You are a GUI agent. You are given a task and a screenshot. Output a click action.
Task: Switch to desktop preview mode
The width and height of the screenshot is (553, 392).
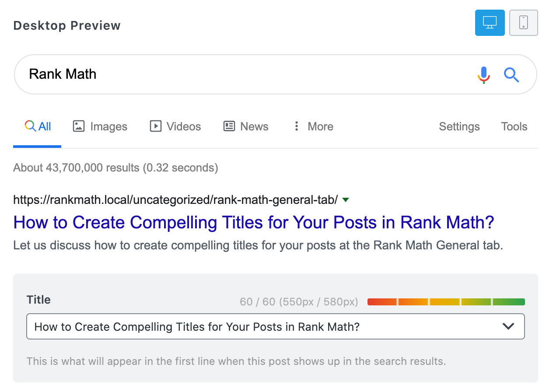[x=490, y=23]
